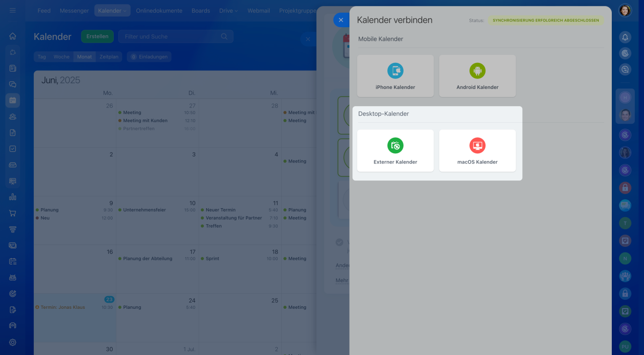Open the 'Neu' event at 12:00

[74, 218]
